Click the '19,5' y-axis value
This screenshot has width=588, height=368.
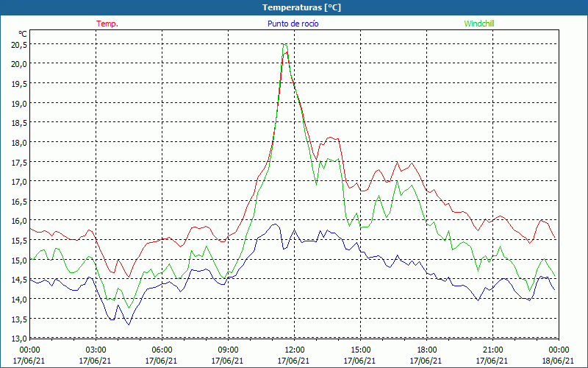point(19,83)
